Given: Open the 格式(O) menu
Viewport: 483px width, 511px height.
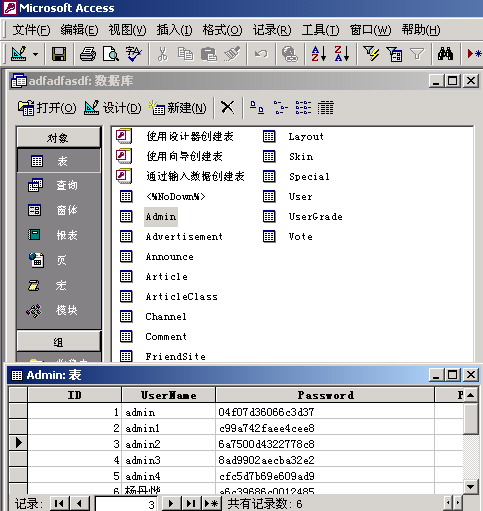Looking at the screenshot, I should (222, 30).
